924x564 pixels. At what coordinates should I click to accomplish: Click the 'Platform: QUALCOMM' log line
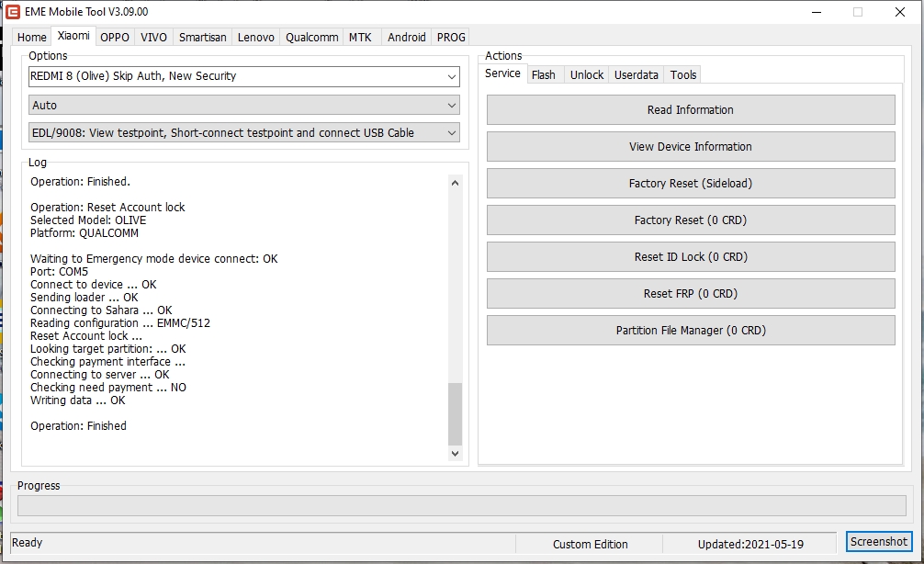click(x=85, y=233)
